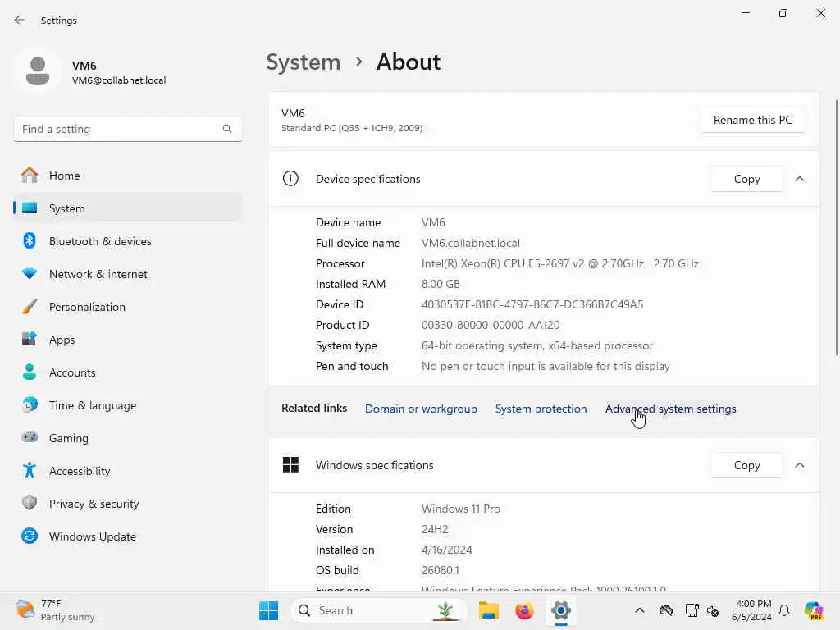
Task: Open Personalization settings
Action: click(127, 307)
